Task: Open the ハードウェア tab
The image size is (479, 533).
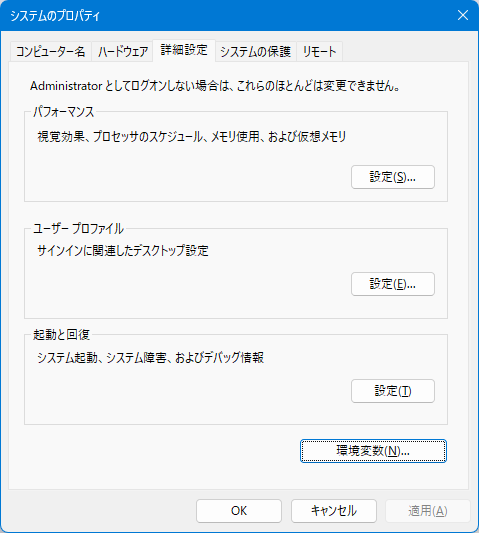Action: coord(122,52)
